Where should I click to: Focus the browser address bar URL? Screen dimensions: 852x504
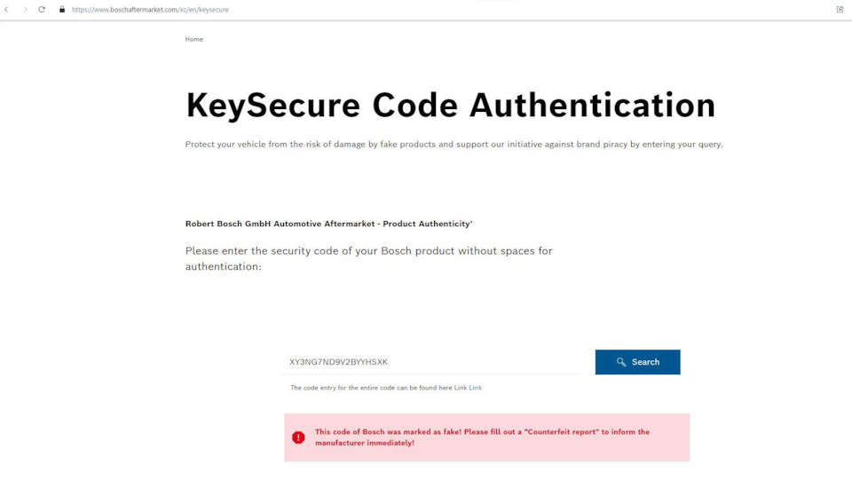coord(150,10)
